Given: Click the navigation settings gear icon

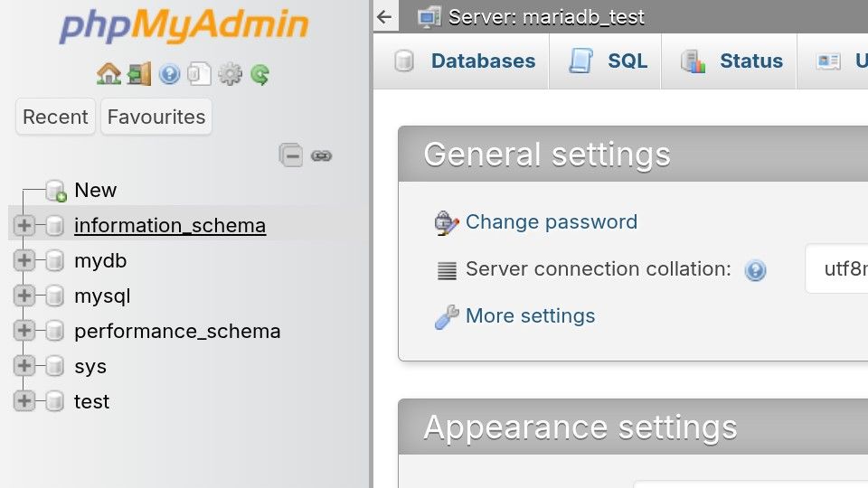Looking at the screenshot, I should 230,74.
